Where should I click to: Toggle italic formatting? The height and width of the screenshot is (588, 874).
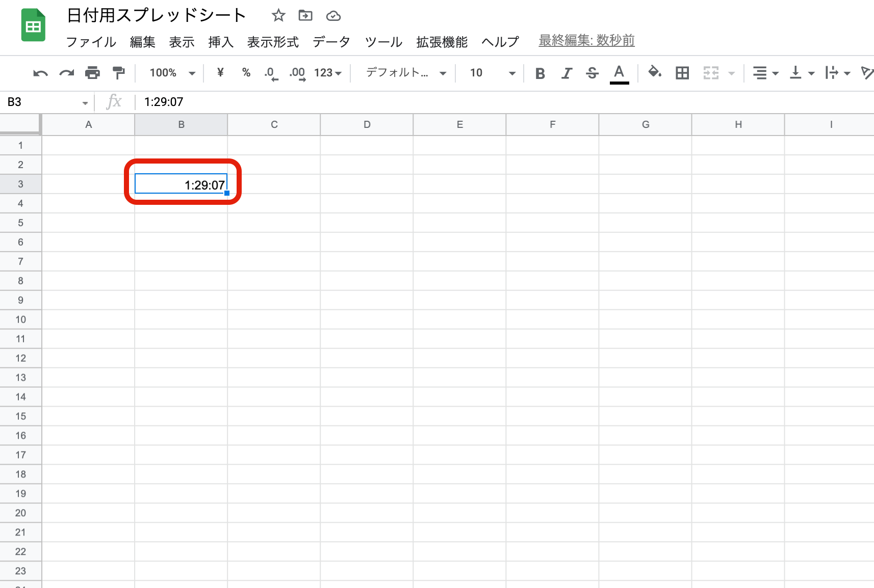click(x=567, y=73)
